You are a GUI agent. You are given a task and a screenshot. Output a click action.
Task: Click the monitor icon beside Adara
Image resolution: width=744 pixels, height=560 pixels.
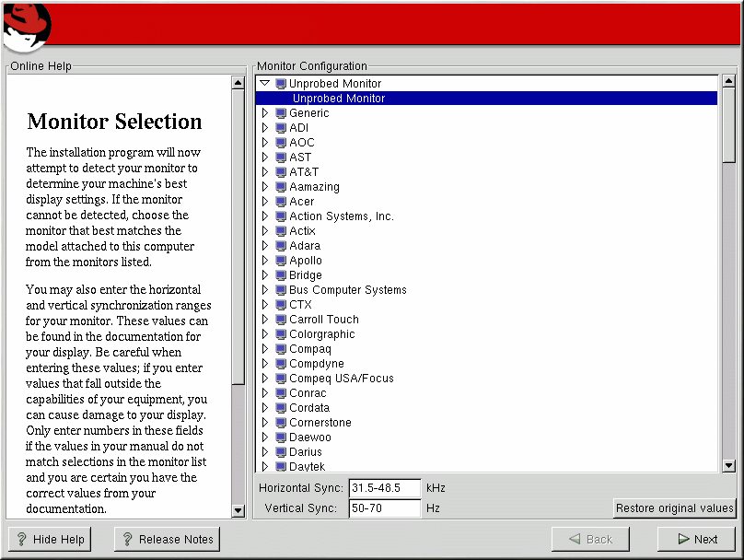click(x=281, y=246)
